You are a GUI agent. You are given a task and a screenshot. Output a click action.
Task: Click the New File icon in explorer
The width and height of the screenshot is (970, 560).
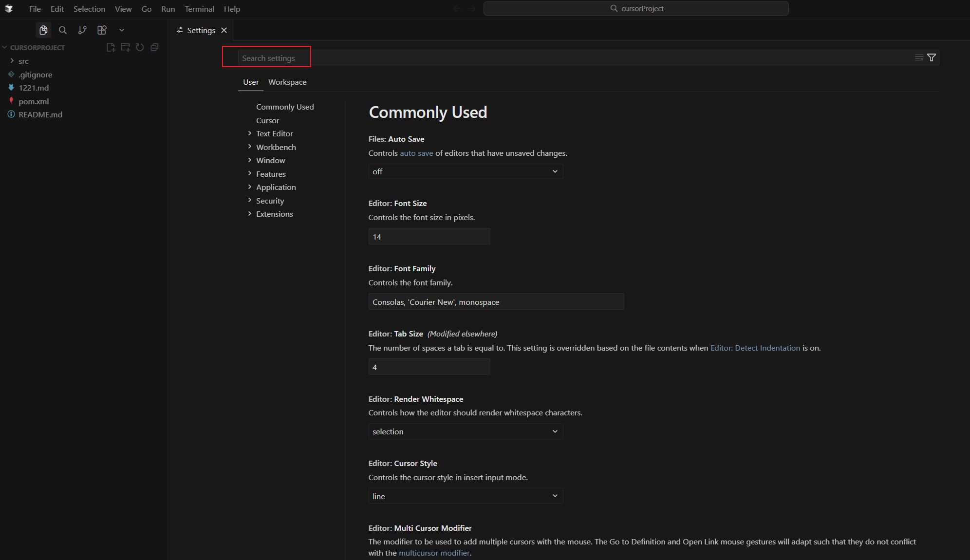point(111,47)
